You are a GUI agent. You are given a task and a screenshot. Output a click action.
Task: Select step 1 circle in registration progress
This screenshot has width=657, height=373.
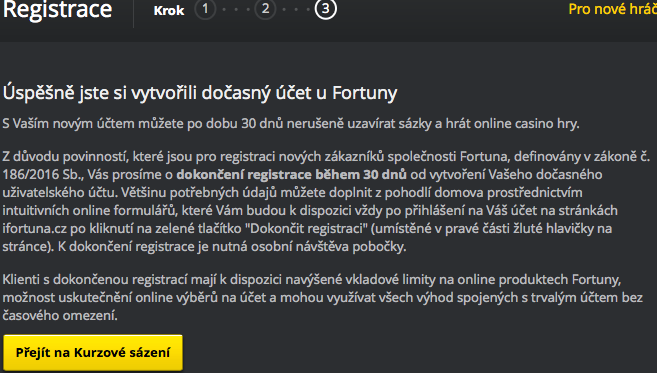pyautogui.click(x=205, y=9)
